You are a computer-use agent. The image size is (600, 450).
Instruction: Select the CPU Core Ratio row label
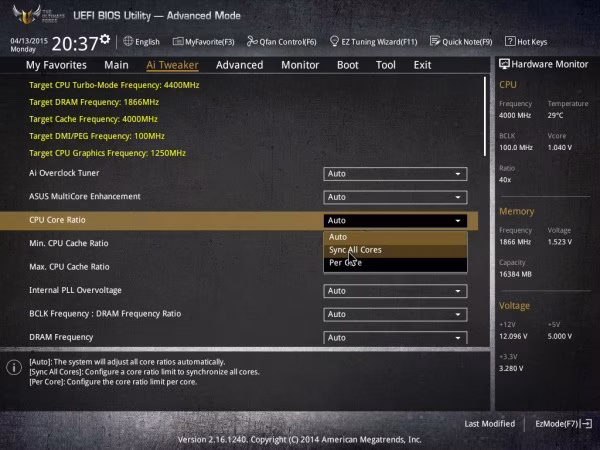(x=57, y=220)
